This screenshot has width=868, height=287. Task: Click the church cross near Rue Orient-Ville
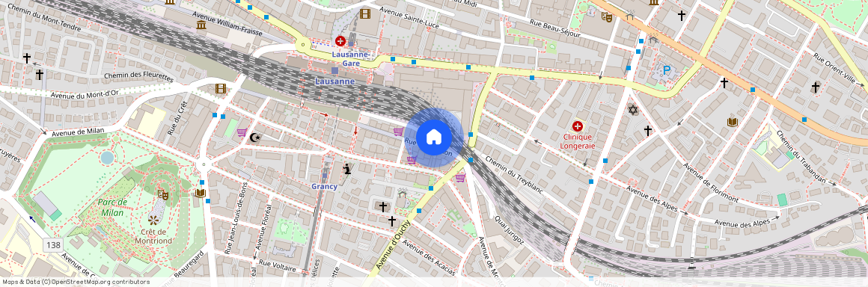[815, 87]
